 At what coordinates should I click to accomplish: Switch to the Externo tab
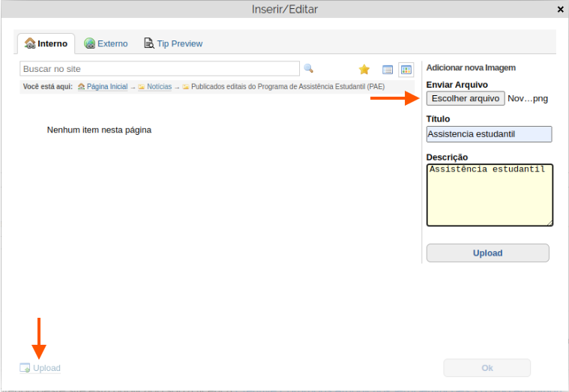point(106,43)
